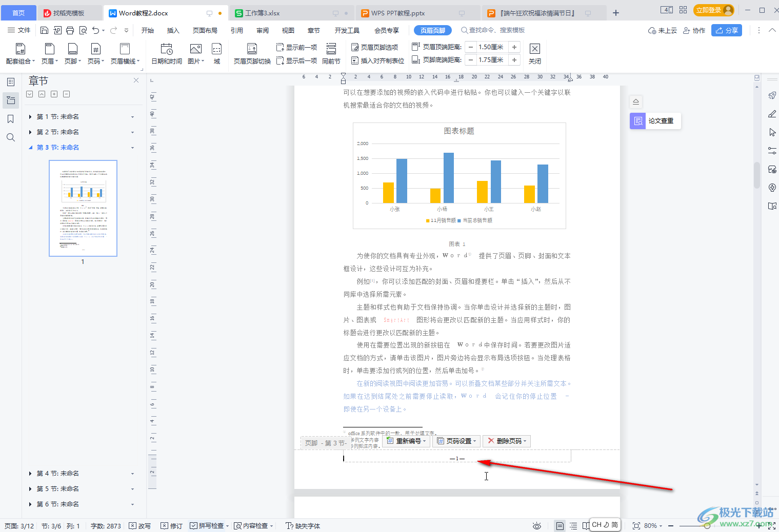Viewport: 779px width, 532px height.
Task: Open the 插入 tab
Action: tap(173, 30)
